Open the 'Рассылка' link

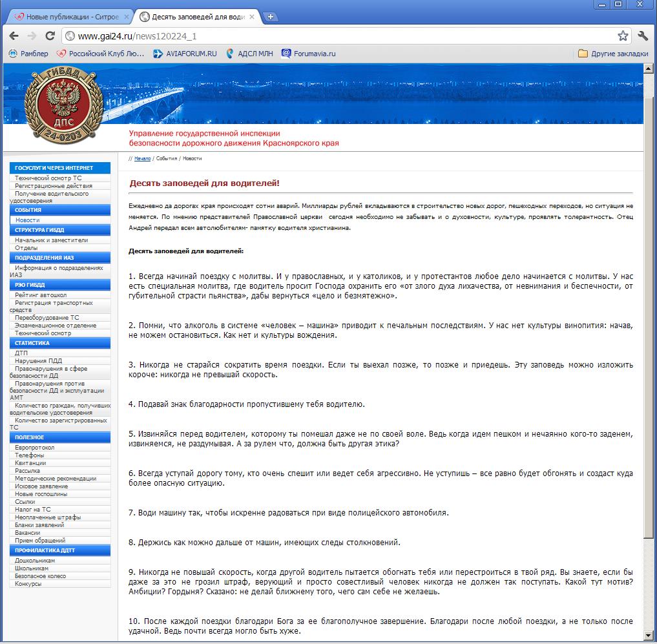pyautogui.click(x=28, y=471)
